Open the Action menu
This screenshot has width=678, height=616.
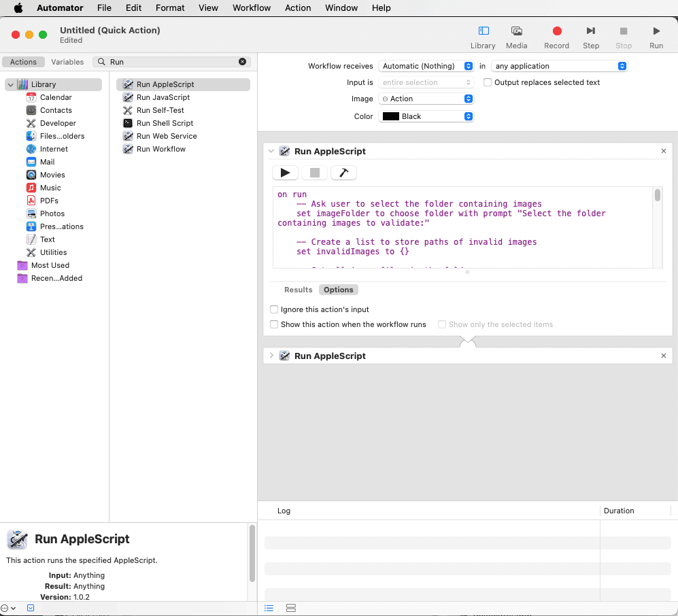tap(297, 7)
